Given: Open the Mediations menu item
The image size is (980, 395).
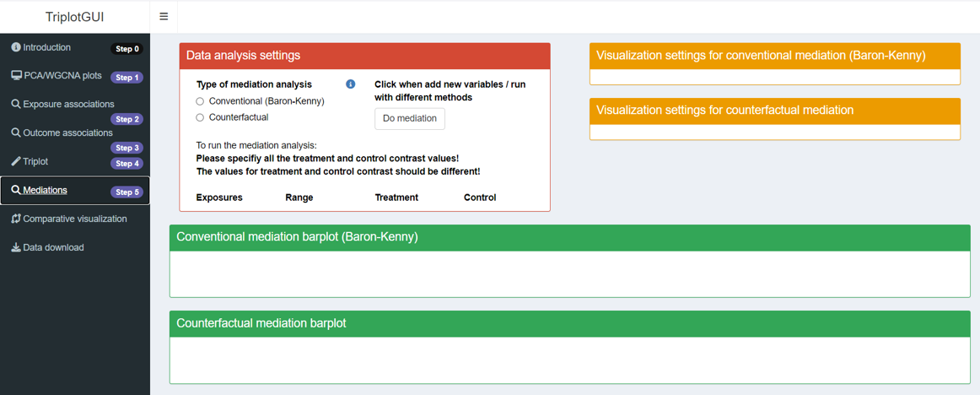Looking at the screenshot, I should (46, 191).
